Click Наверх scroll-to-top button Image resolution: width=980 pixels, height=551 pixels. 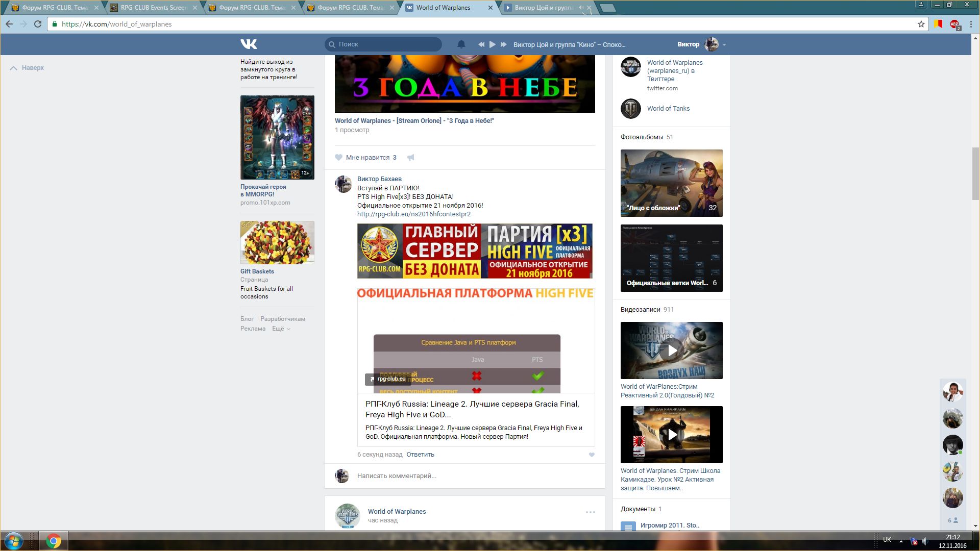click(x=28, y=68)
